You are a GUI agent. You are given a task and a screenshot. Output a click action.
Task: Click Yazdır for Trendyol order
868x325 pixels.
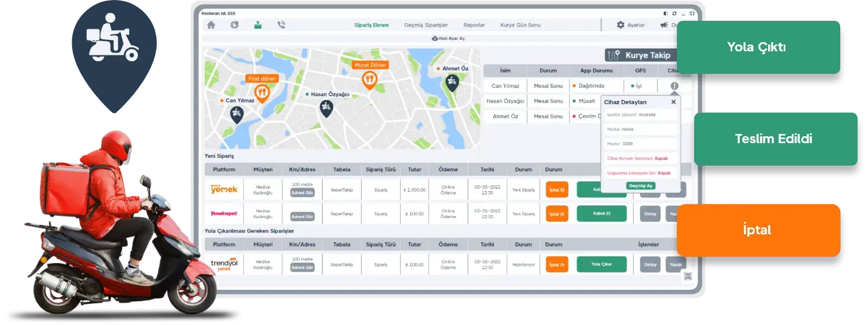676,264
